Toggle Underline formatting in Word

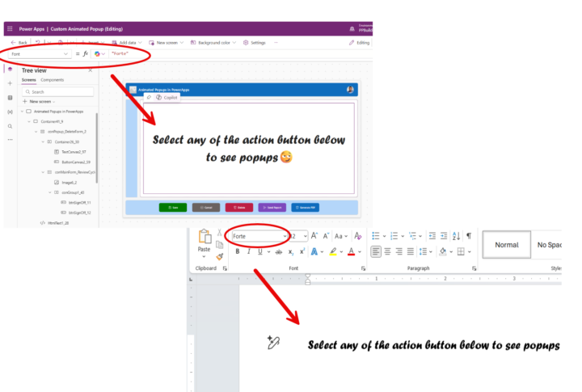pos(259,251)
